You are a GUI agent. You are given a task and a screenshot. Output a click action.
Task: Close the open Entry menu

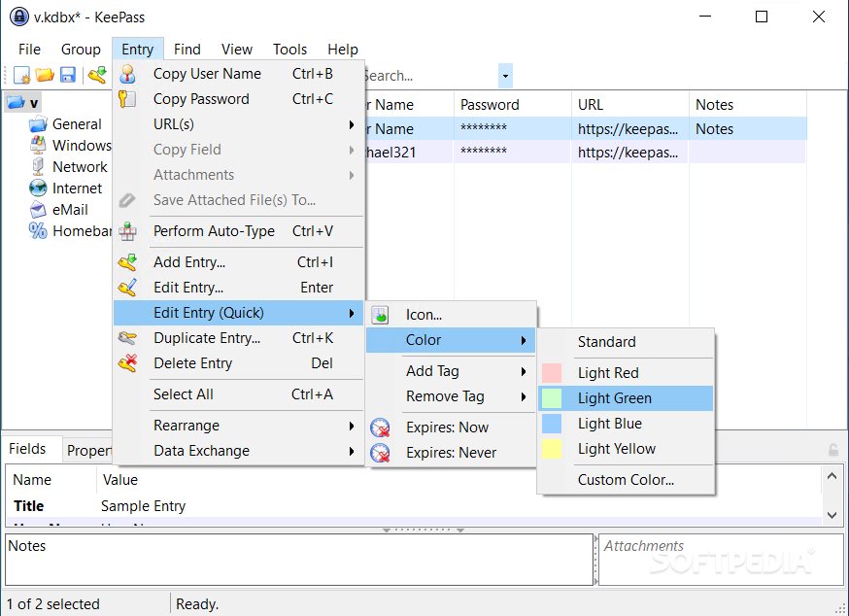[138, 50]
